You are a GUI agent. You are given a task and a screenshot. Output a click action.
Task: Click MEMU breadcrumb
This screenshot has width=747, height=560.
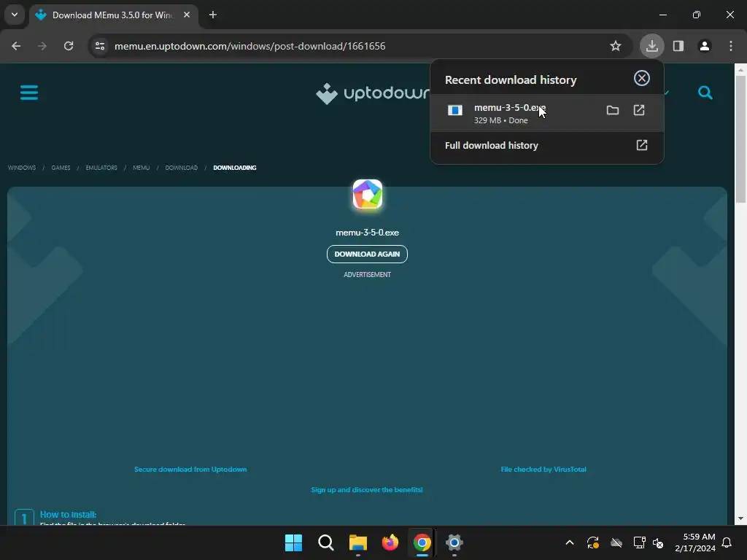pos(141,168)
